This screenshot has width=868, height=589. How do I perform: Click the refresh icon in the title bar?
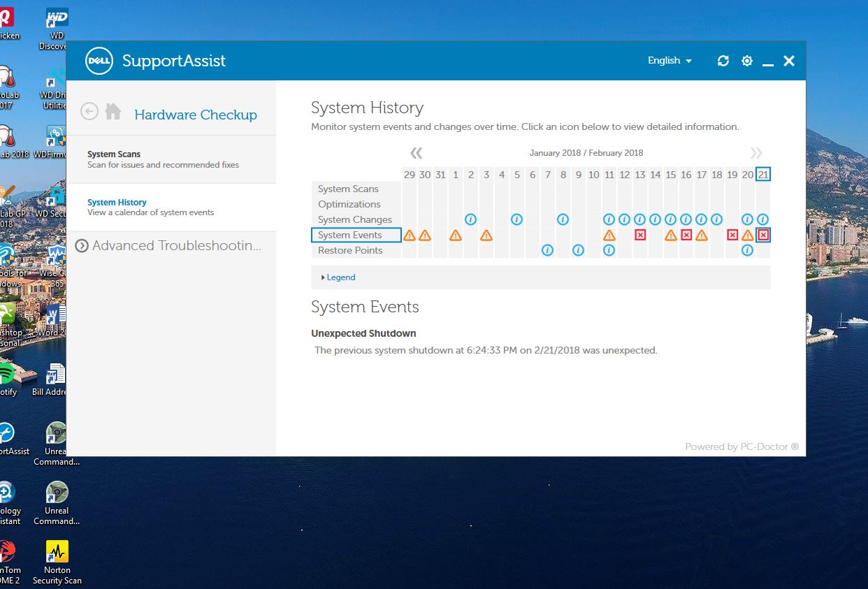click(723, 61)
